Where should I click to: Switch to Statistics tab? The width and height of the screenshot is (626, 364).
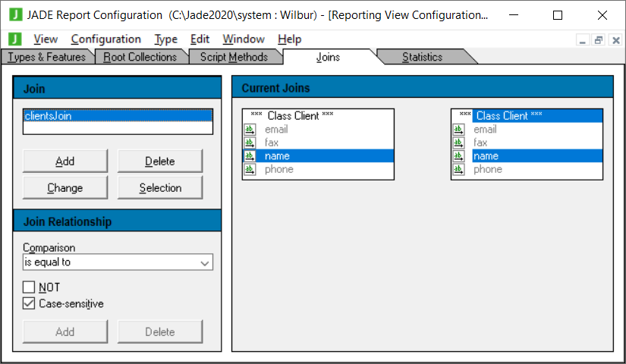pyautogui.click(x=422, y=57)
